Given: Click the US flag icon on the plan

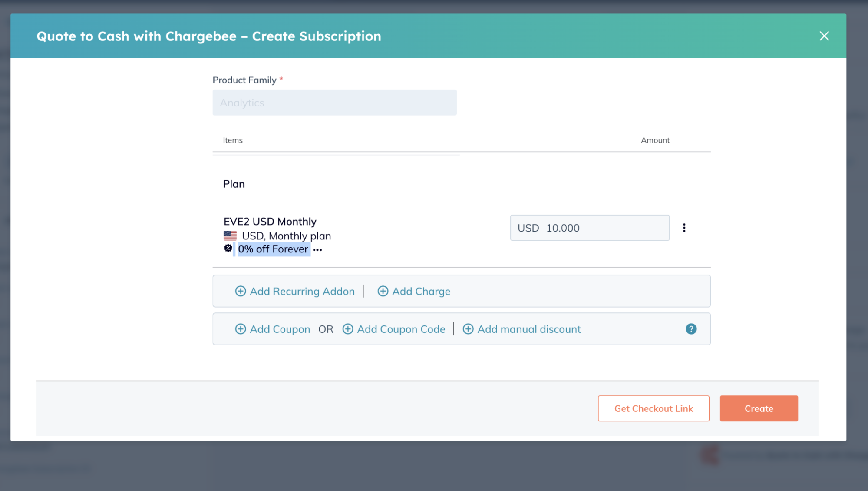Looking at the screenshot, I should (x=229, y=235).
